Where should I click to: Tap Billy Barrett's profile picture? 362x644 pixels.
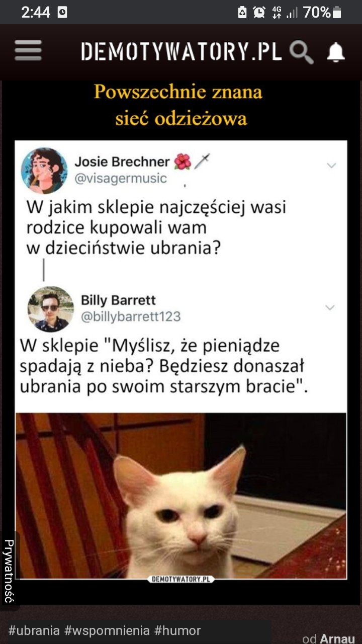50,309
